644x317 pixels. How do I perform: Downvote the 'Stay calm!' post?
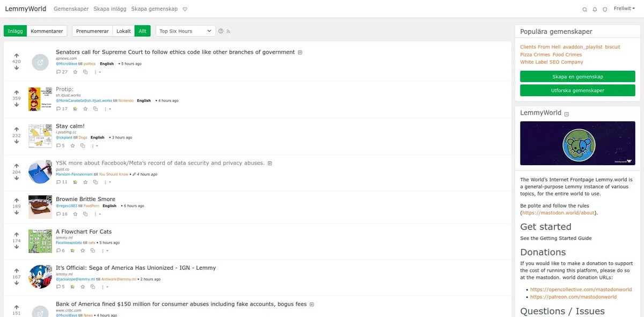pos(17,142)
